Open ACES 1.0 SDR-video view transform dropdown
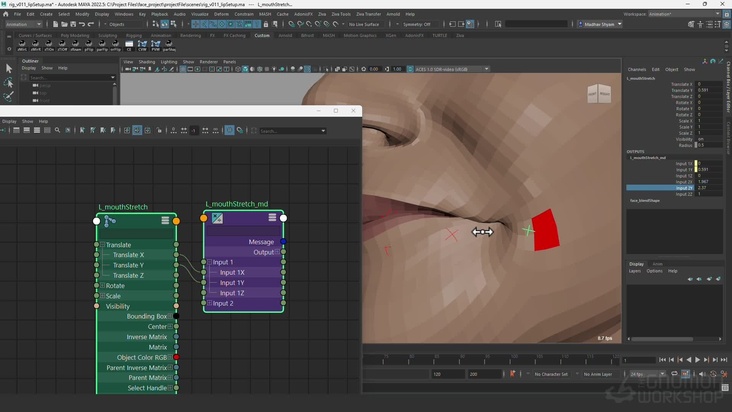 451,69
